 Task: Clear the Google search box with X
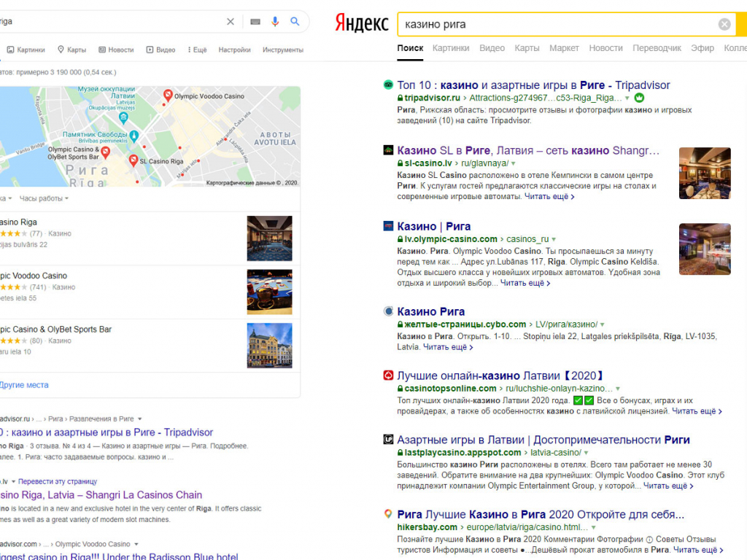(x=231, y=22)
